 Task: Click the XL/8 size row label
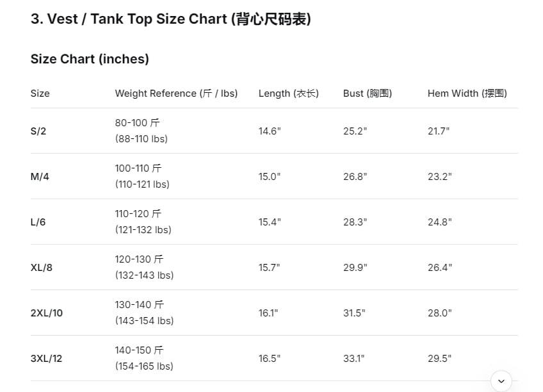pyautogui.click(x=42, y=268)
